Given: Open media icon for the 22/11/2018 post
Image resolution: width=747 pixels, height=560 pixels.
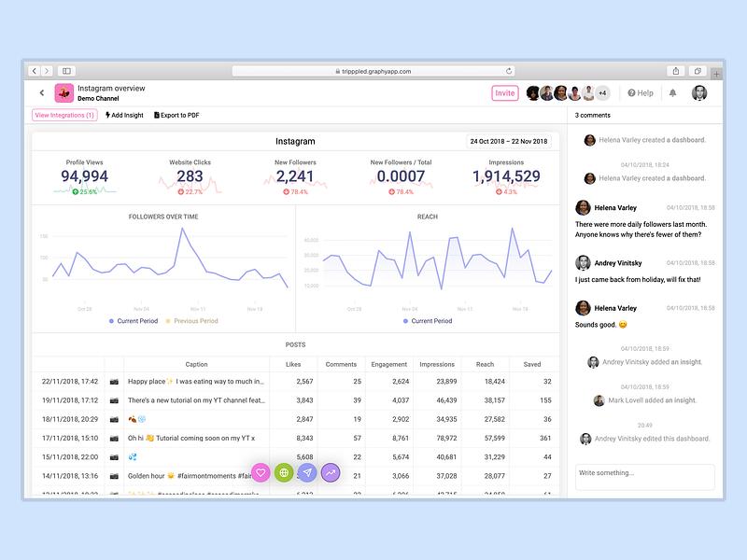Looking at the screenshot, I should coord(114,382).
